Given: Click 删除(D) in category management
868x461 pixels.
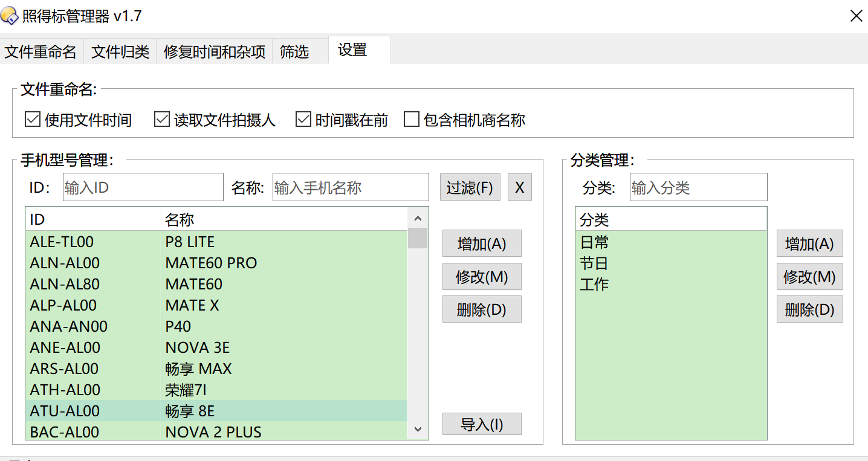Looking at the screenshot, I should 809,309.
